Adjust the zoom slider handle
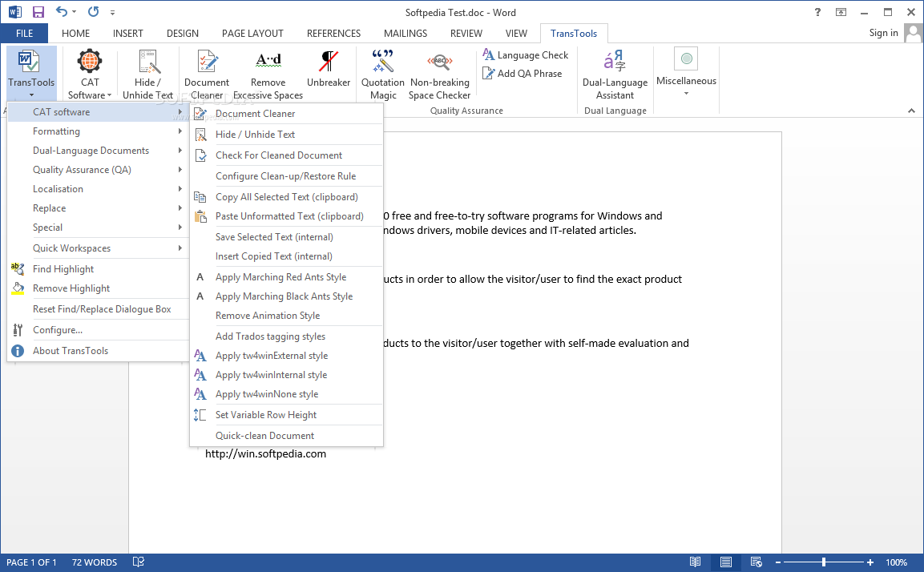924x572 pixels. point(824,562)
